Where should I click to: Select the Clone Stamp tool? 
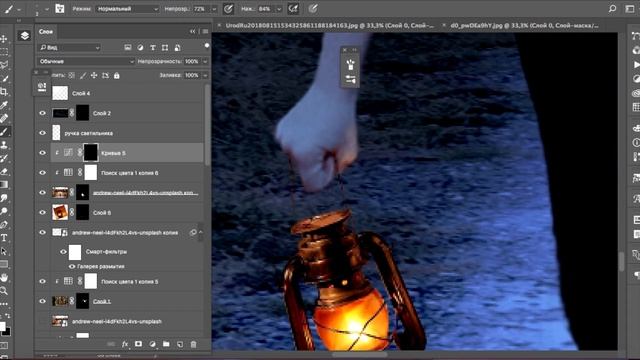coord(4,144)
